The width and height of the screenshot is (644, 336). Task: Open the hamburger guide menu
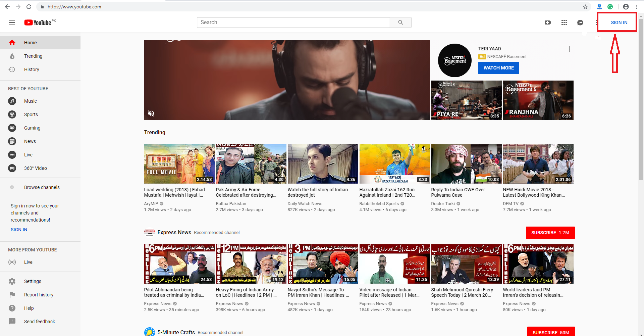tap(12, 22)
